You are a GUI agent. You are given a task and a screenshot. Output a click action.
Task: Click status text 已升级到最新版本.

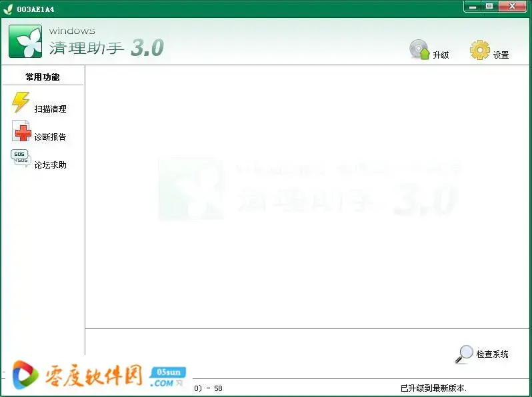[x=433, y=388]
